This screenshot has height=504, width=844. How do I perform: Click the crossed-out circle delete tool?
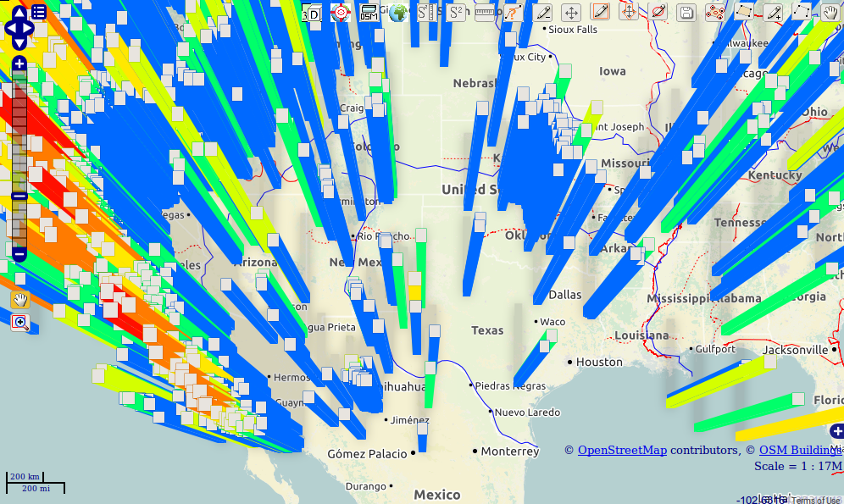point(658,12)
